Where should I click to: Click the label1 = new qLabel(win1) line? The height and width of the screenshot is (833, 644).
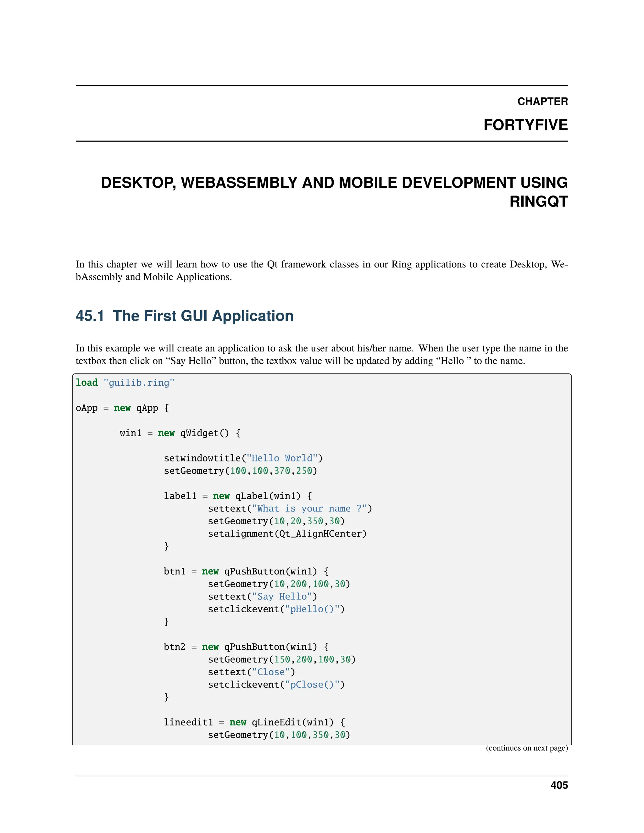point(238,496)
